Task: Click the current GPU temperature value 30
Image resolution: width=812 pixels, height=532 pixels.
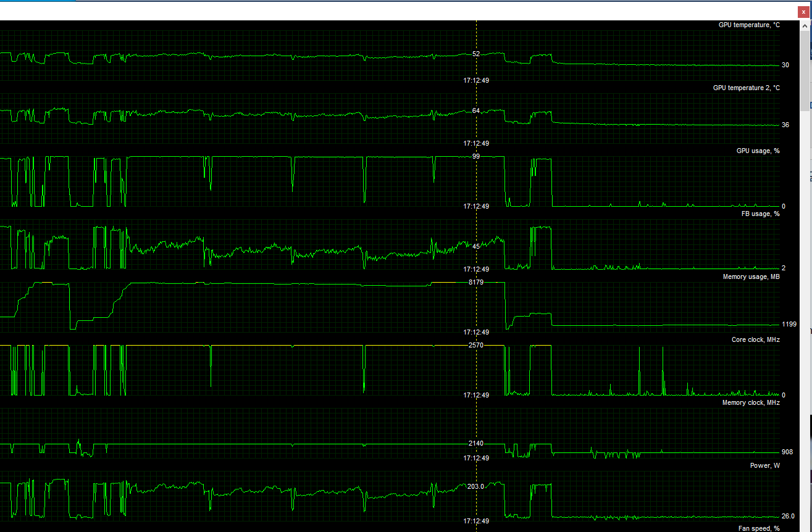Action: 785,65
